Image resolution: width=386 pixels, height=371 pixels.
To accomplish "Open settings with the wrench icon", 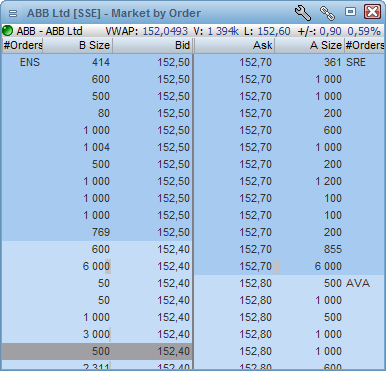I will click(x=303, y=13).
